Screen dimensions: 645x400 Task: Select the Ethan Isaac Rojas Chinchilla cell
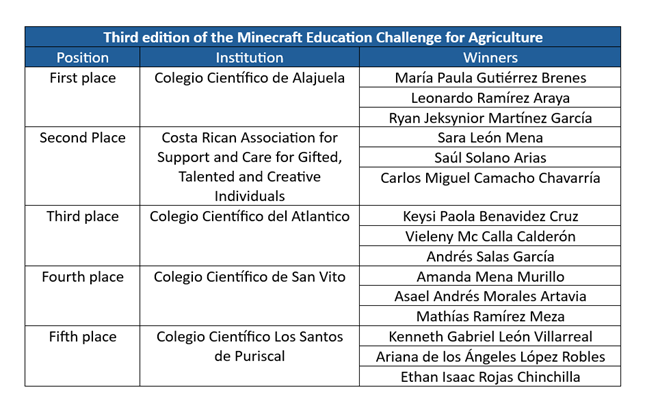(x=490, y=377)
